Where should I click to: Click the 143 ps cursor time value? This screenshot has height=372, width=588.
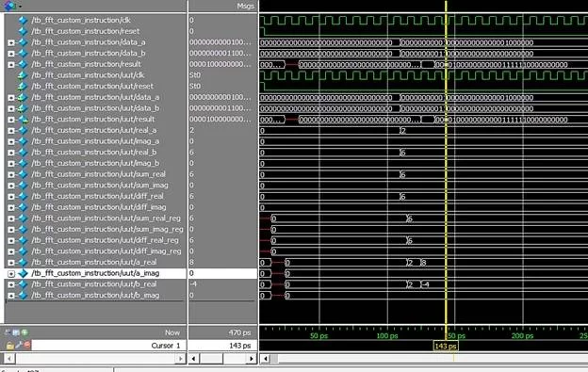(x=239, y=345)
